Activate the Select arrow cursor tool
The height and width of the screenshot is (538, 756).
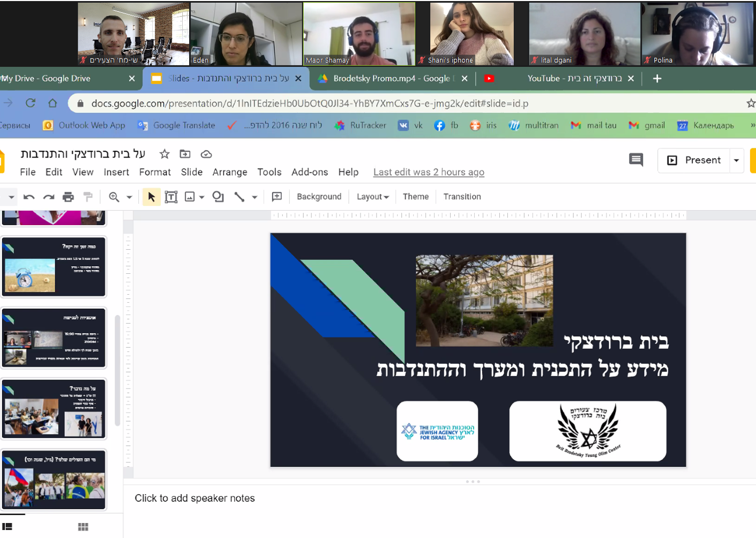point(151,197)
